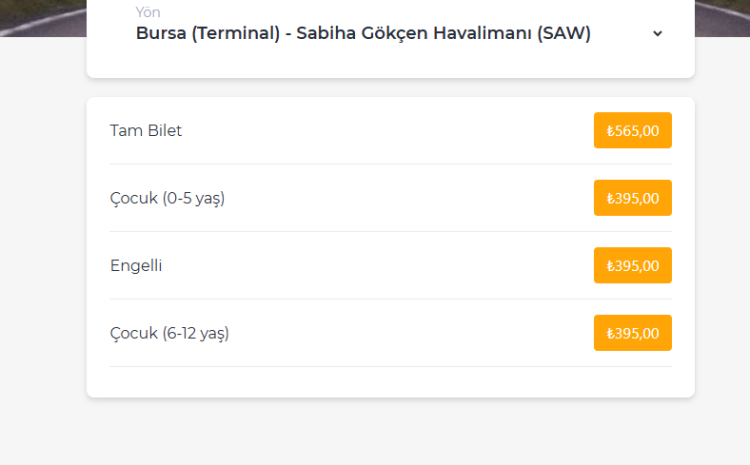Screen dimensions: 750x465
Task: Click the header road photo left of card
Action: pyautogui.click(x=42, y=17)
